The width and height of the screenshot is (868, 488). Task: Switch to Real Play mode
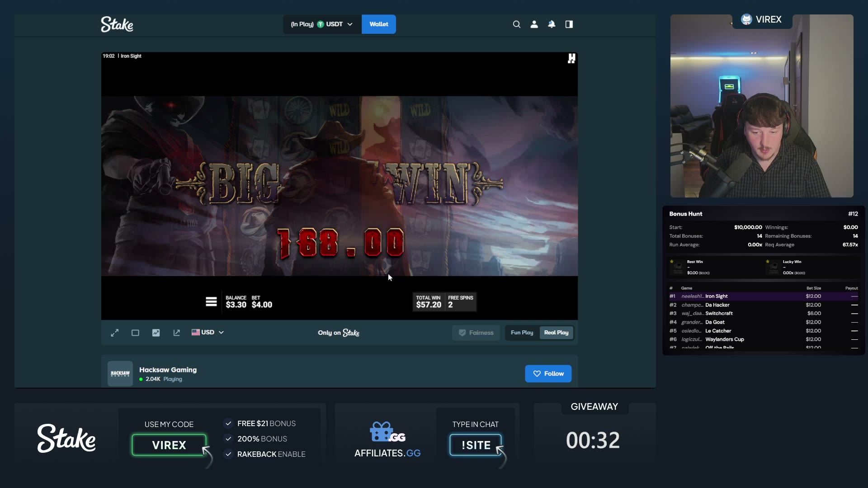pos(557,333)
